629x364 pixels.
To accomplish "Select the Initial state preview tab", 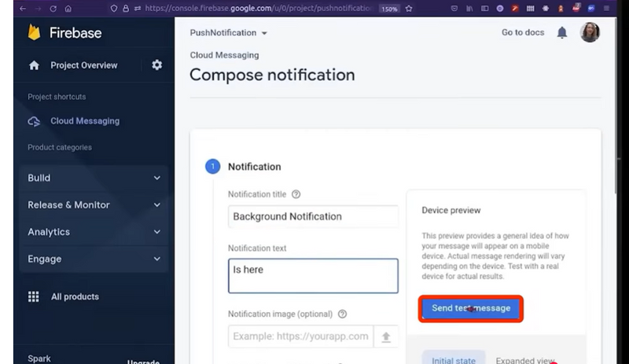I will (454, 359).
